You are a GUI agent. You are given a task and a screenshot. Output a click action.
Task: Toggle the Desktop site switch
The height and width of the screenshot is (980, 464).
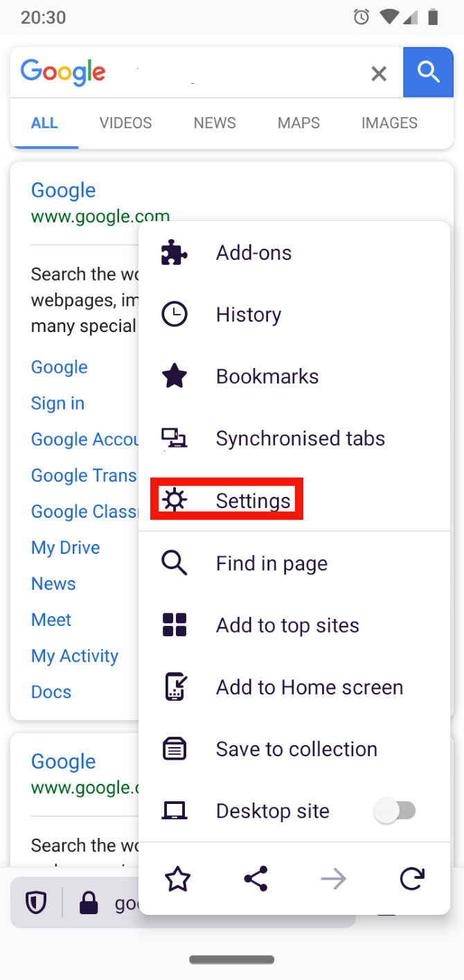click(395, 811)
